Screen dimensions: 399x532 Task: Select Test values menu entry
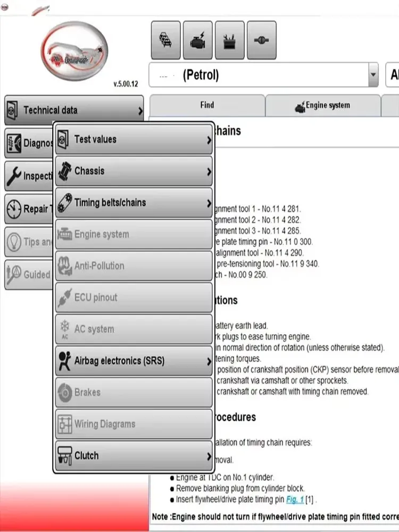134,139
